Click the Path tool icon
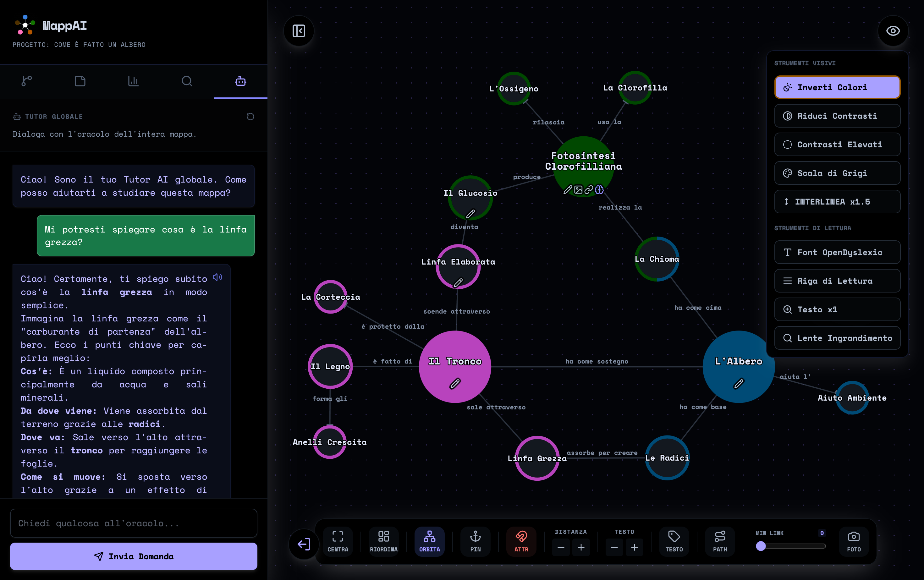The height and width of the screenshot is (580, 924). [720, 541]
